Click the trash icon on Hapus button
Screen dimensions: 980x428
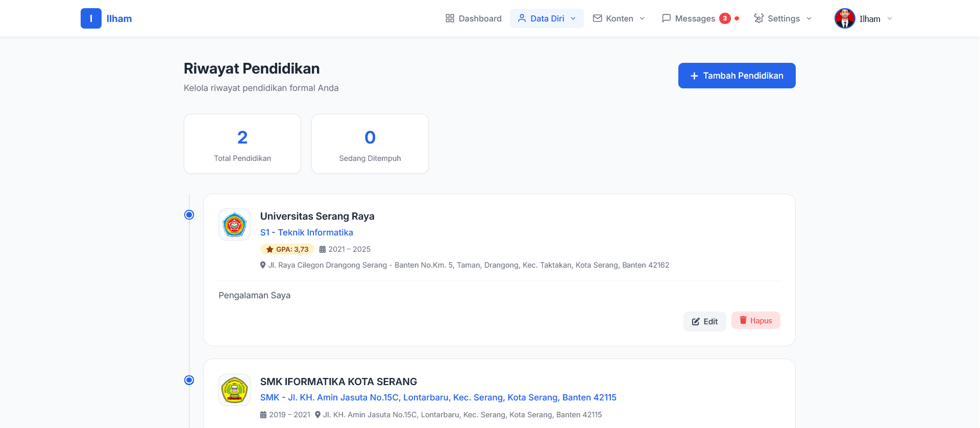click(x=743, y=320)
